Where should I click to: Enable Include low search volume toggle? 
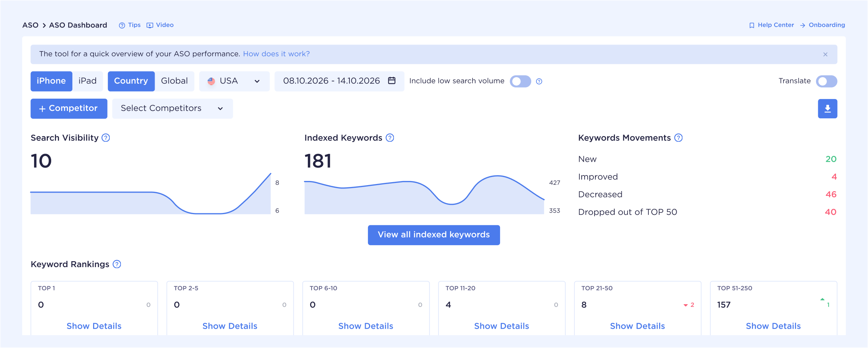[520, 81]
